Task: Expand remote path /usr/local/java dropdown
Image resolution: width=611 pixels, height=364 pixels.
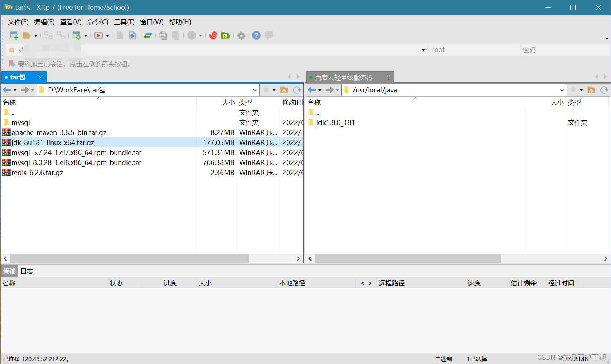Action: click(x=562, y=90)
